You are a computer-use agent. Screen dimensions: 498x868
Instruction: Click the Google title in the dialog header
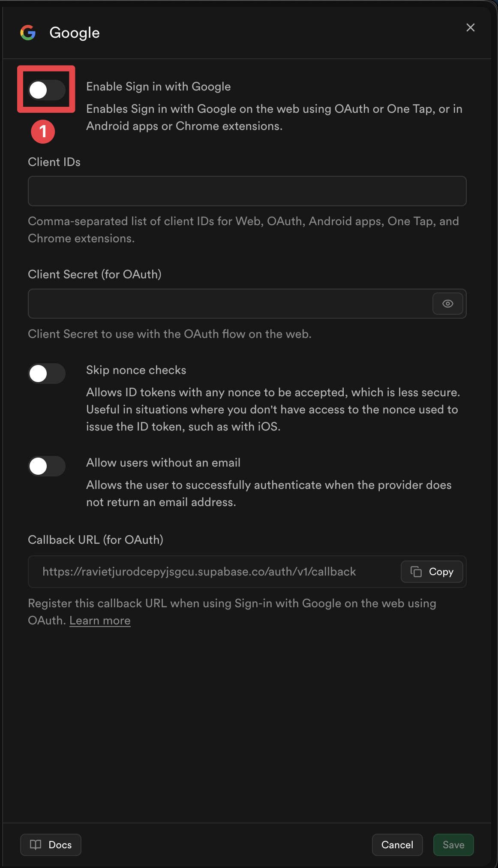pyautogui.click(x=75, y=32)
